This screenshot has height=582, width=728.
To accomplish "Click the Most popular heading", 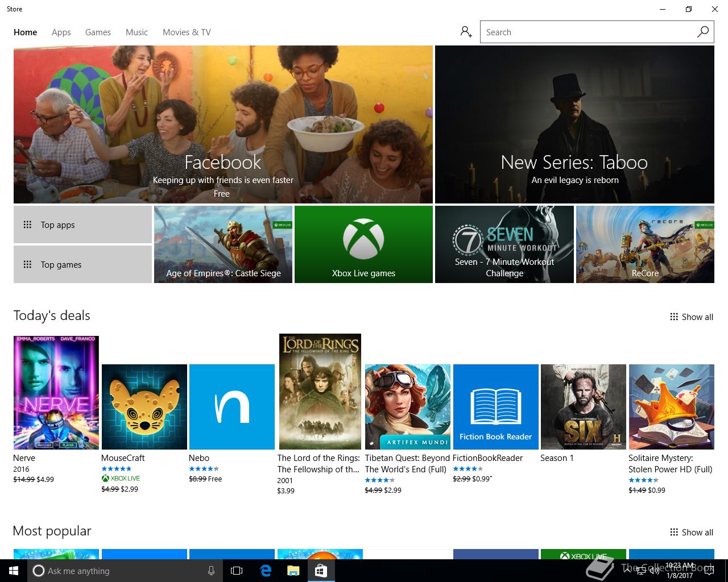I will [x=52, y=531].
